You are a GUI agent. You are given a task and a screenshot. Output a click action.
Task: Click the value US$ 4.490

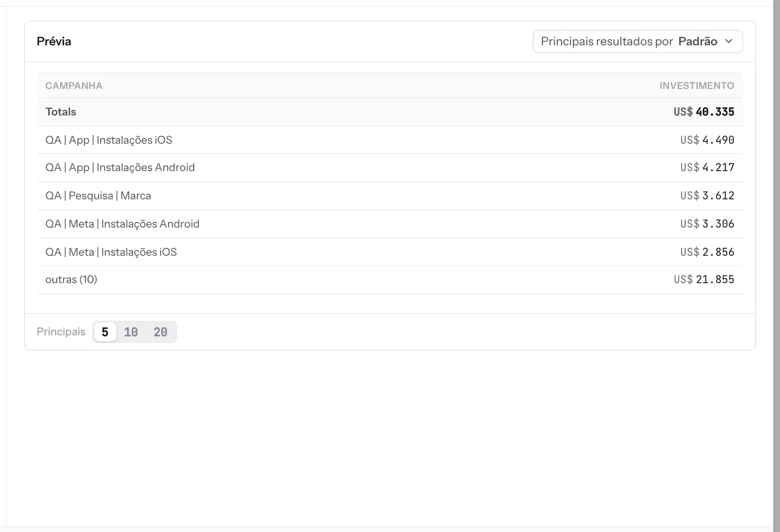[707, 140]
